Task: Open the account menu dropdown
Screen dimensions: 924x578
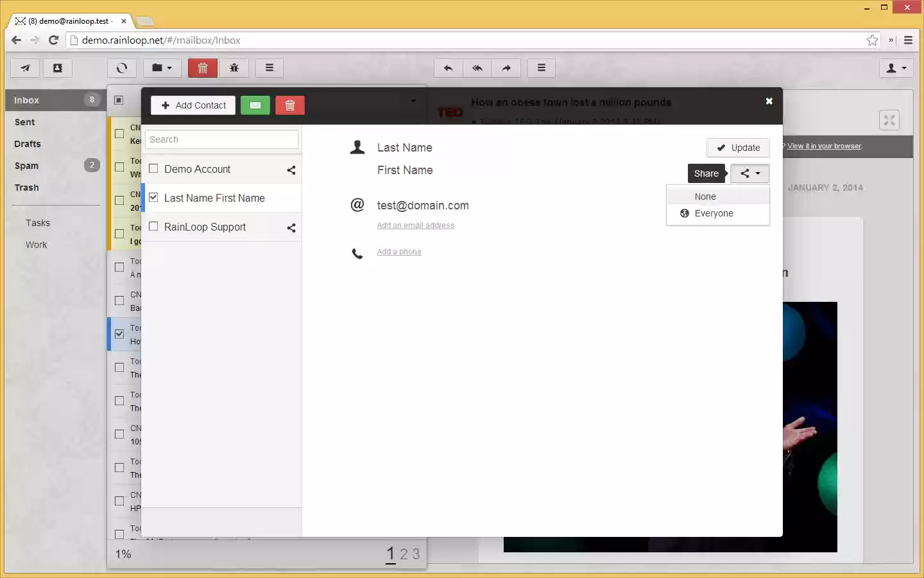Action: [896, 68]
